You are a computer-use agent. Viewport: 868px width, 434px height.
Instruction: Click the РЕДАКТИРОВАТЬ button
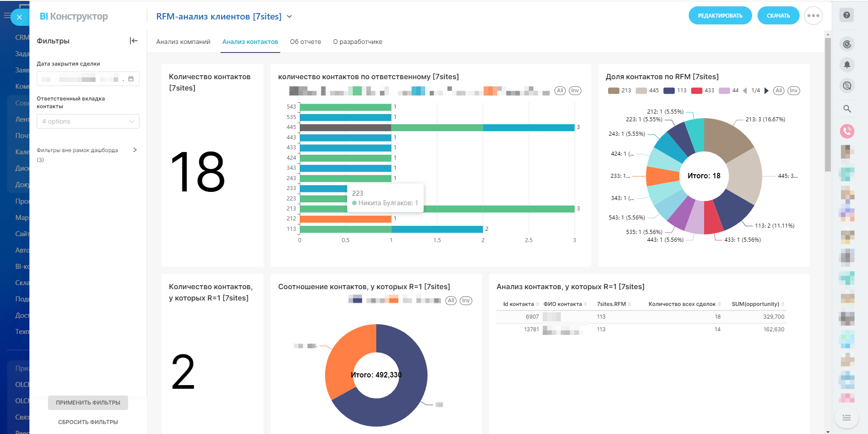pos(720,16)
